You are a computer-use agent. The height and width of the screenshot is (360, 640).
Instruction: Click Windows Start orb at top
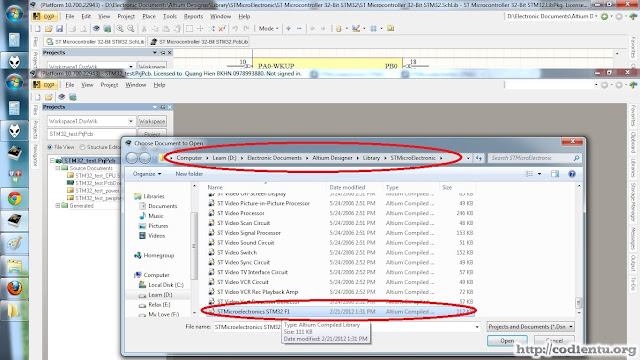click(15, 14)
